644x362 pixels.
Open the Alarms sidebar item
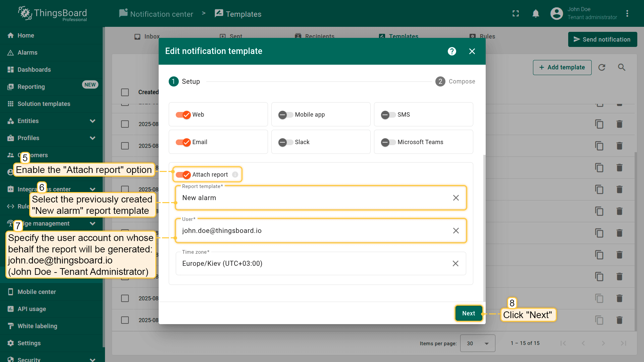point(51,53)
